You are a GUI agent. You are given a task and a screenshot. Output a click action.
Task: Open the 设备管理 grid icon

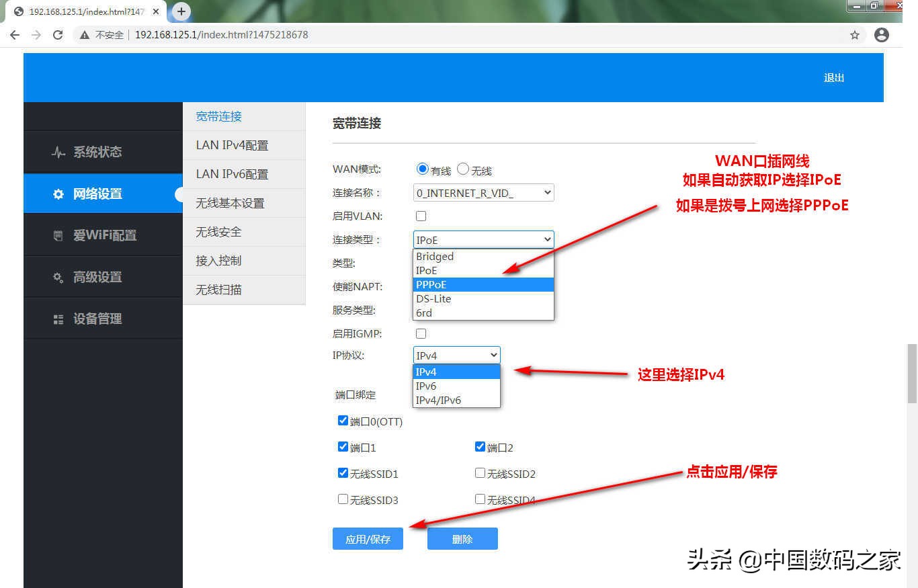(x=58, y=318)
